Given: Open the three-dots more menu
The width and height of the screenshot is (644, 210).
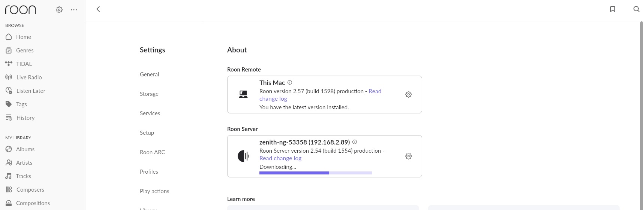Looking at the screenshot, I should [x=74, y=10].
